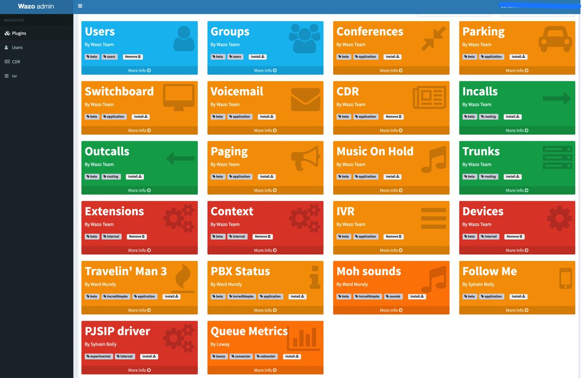Install the Incalls plugin

pos(513,117)
